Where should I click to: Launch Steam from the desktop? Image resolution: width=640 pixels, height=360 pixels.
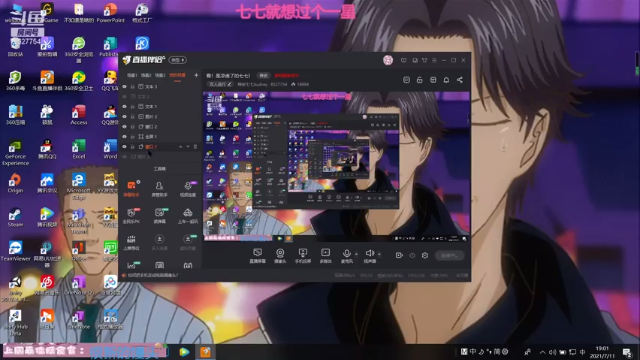coord(15,217)
